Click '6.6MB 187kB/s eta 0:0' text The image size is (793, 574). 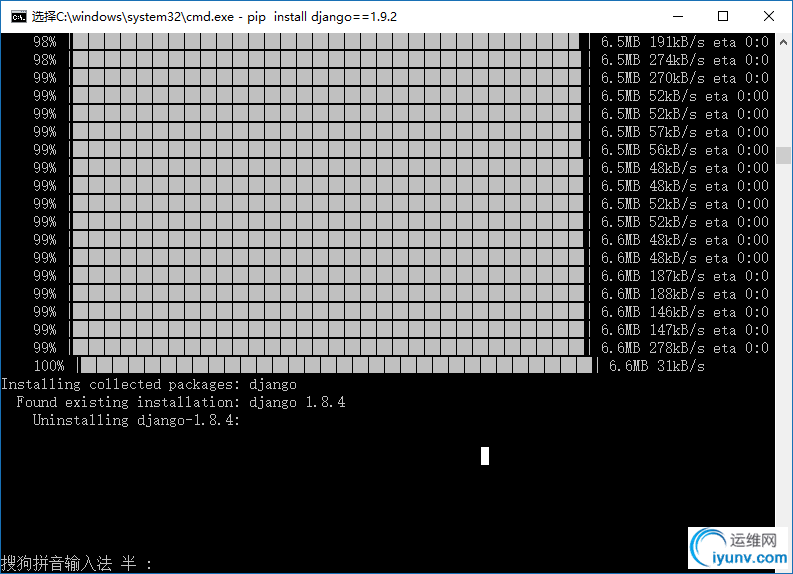pyautogui.click(x=685, y=276)
